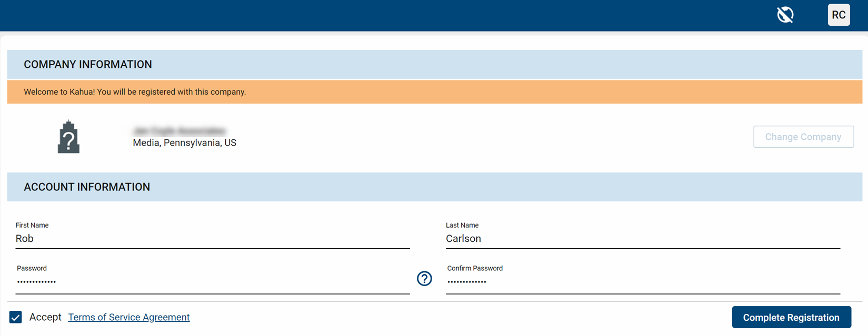868x336 pixels.
Task: Click the Accept label text
Action: pos(45,317)
